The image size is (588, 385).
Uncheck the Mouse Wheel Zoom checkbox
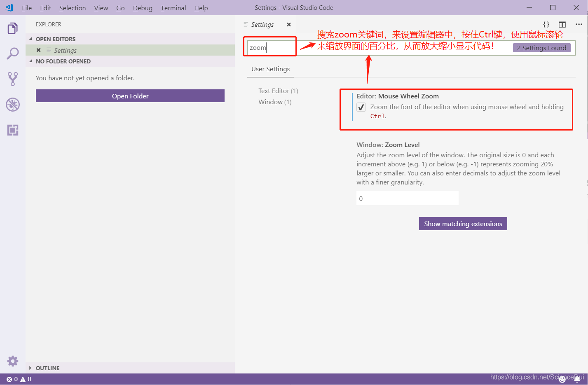[x=361, y=107]
